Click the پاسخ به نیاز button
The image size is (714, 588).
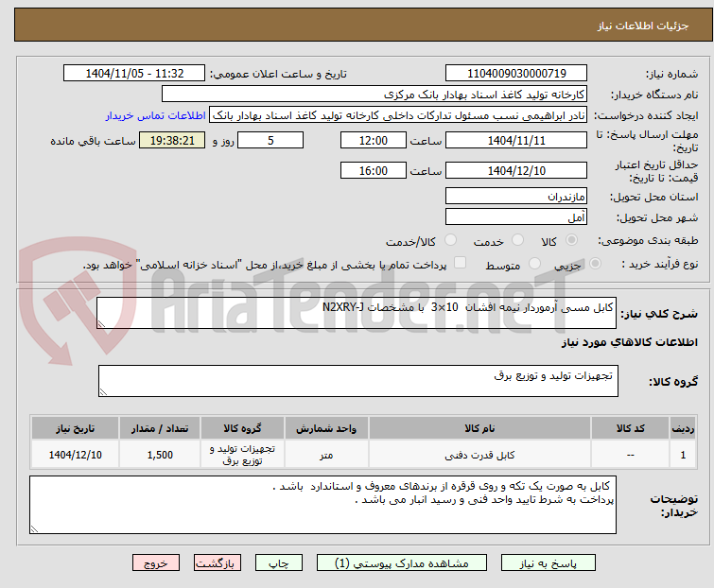tap(548, 563)
